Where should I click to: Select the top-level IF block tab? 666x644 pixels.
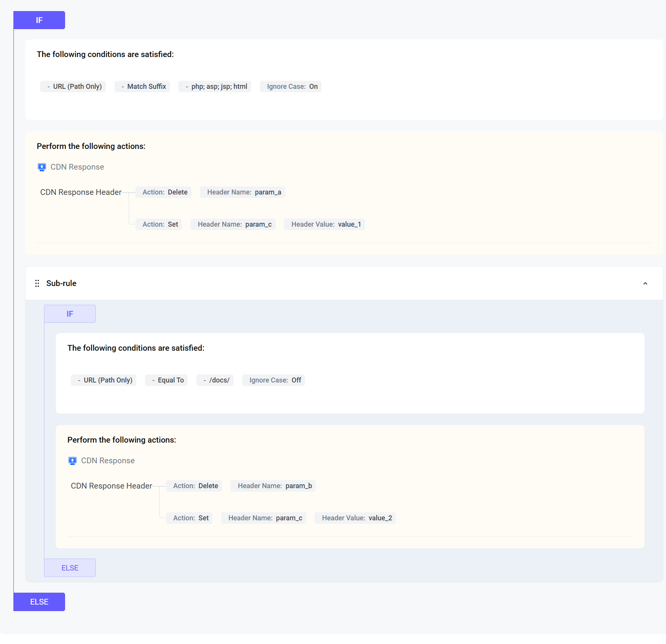coord(39,20)
